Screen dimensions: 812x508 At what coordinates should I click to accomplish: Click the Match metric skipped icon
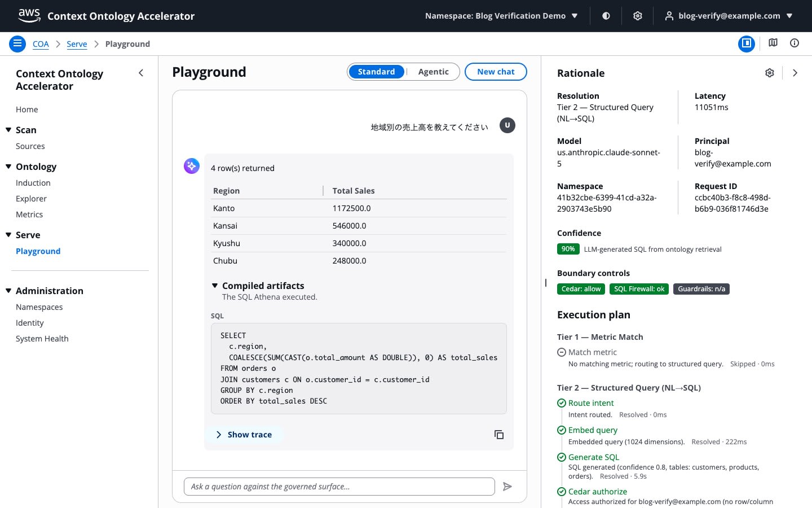[562, 352]
